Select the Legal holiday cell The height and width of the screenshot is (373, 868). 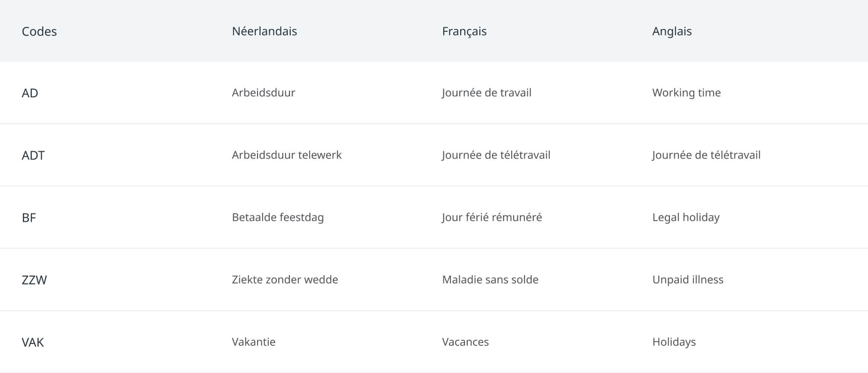[x=685, y=217]
